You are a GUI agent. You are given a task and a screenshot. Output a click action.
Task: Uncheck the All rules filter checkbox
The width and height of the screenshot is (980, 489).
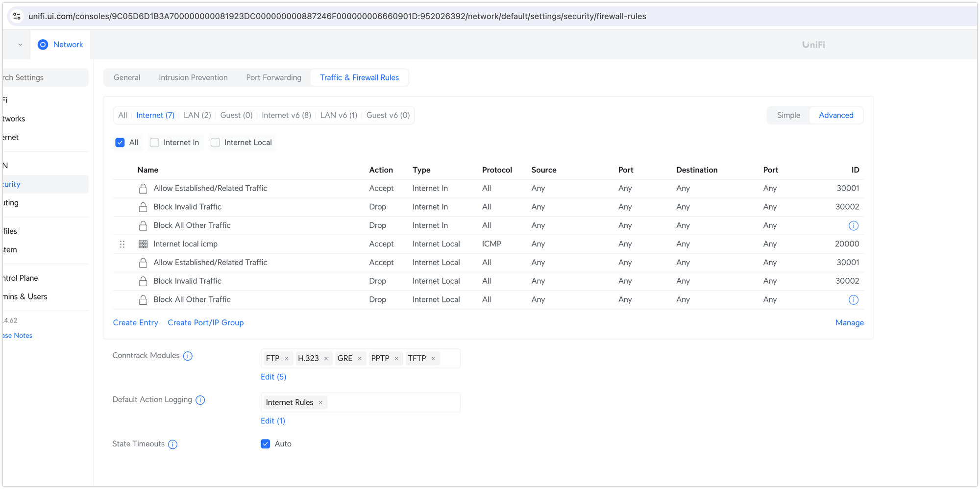pos(120,142)
